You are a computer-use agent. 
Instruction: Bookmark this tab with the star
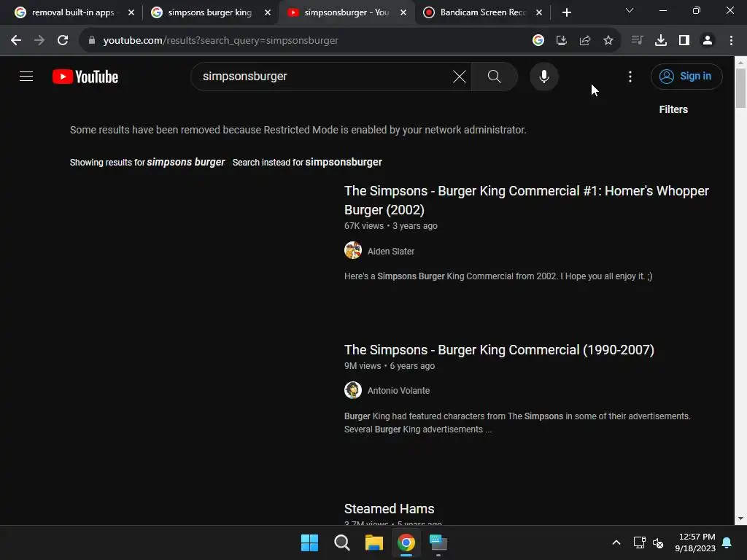608,41
